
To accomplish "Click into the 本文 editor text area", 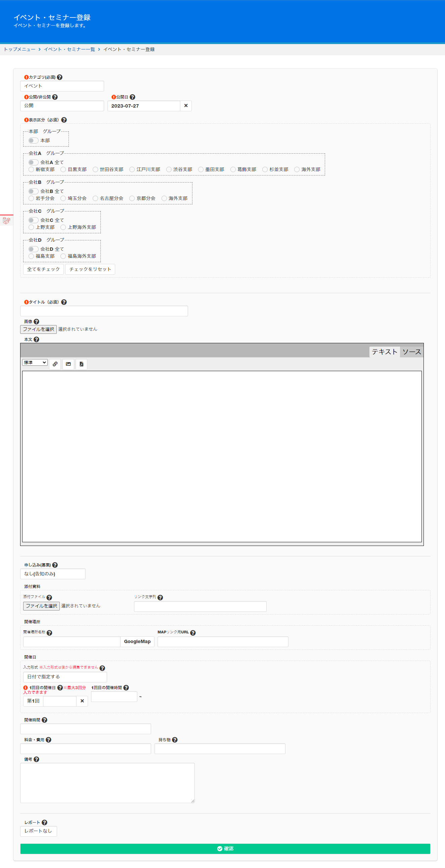I will click(x=222, y=457).
